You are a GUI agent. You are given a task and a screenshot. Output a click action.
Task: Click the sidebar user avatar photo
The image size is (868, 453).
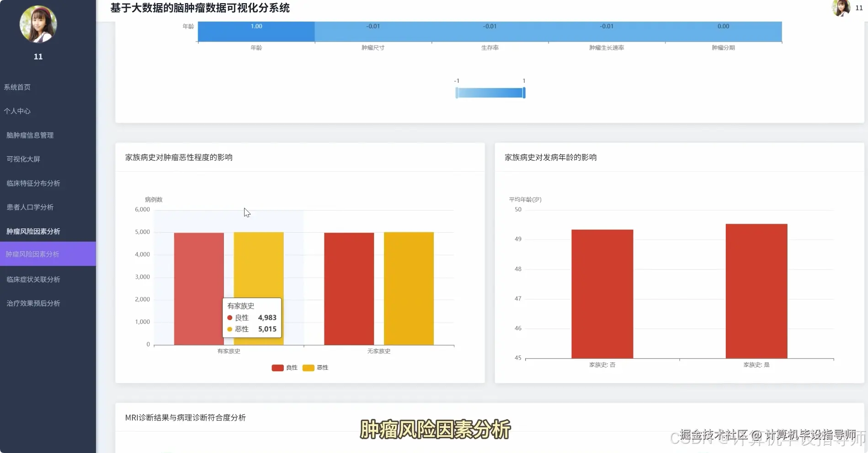coord(38,24)
